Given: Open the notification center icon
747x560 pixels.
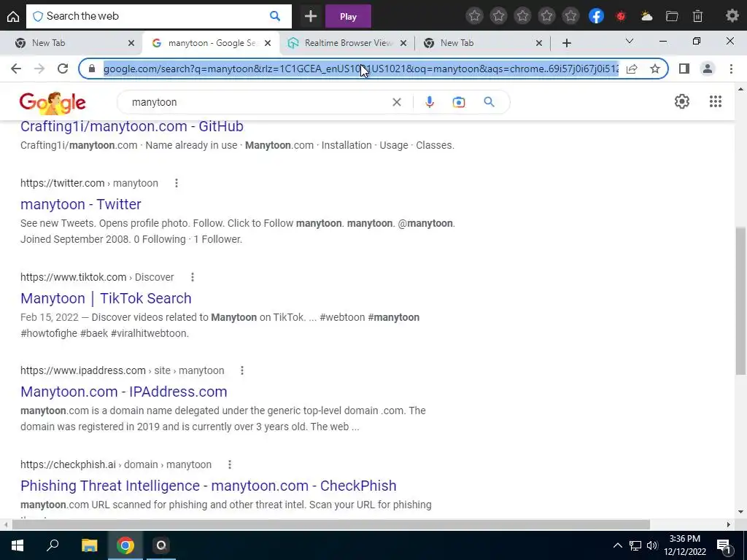Looking at the screenshot, I should tap(723, 545).
